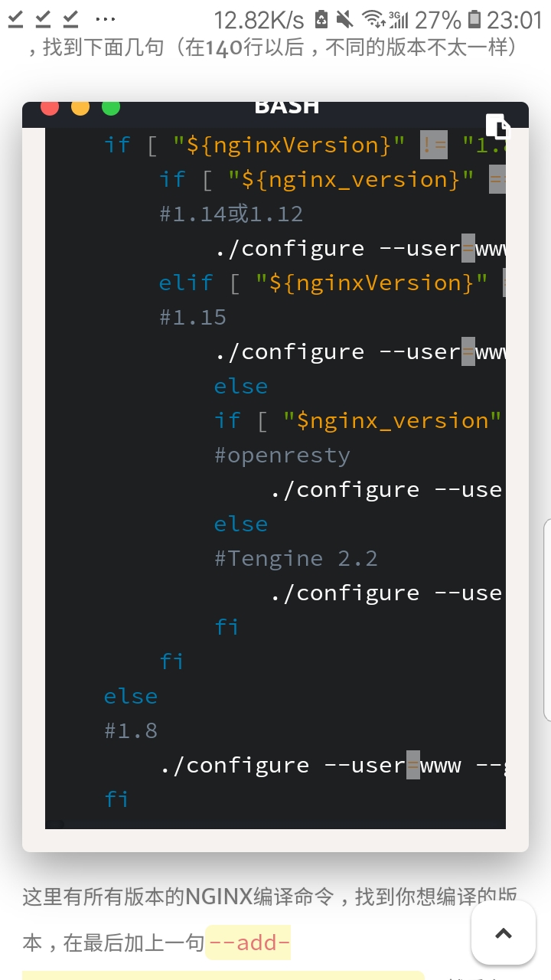Tap the muted sound status icon

click(344, 19)
